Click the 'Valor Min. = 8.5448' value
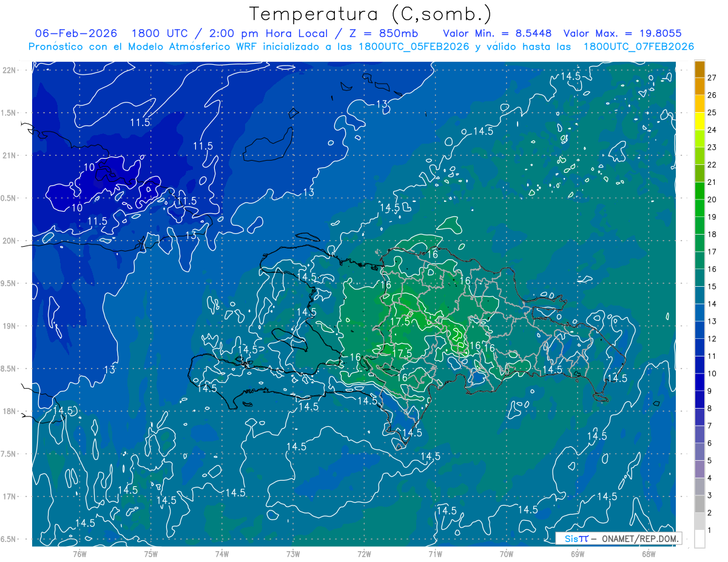 coord(497,33)
